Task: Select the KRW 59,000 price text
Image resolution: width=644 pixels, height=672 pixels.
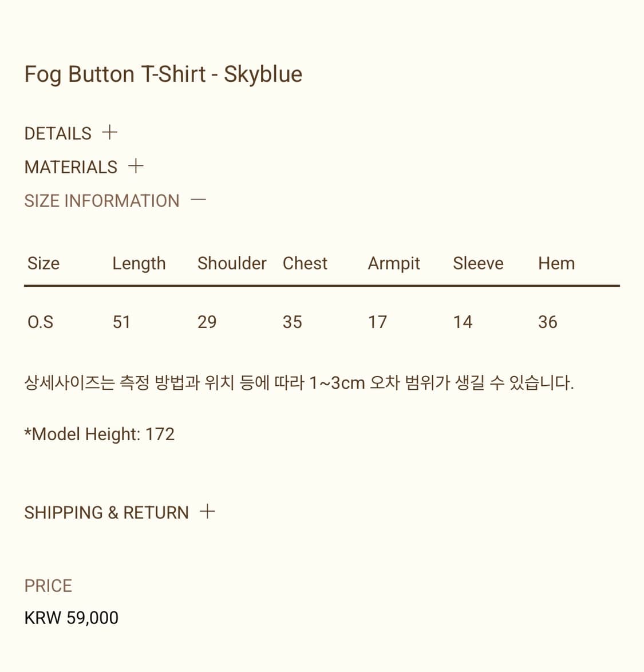Action: [x=71, y=618]
